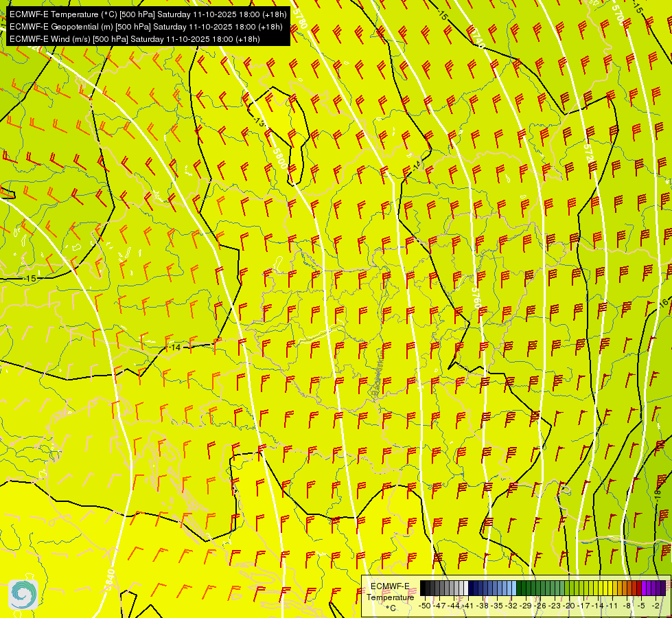Click the -41 value on the color scale
This screenshot has height=618, width=672.
pos(467,606)
